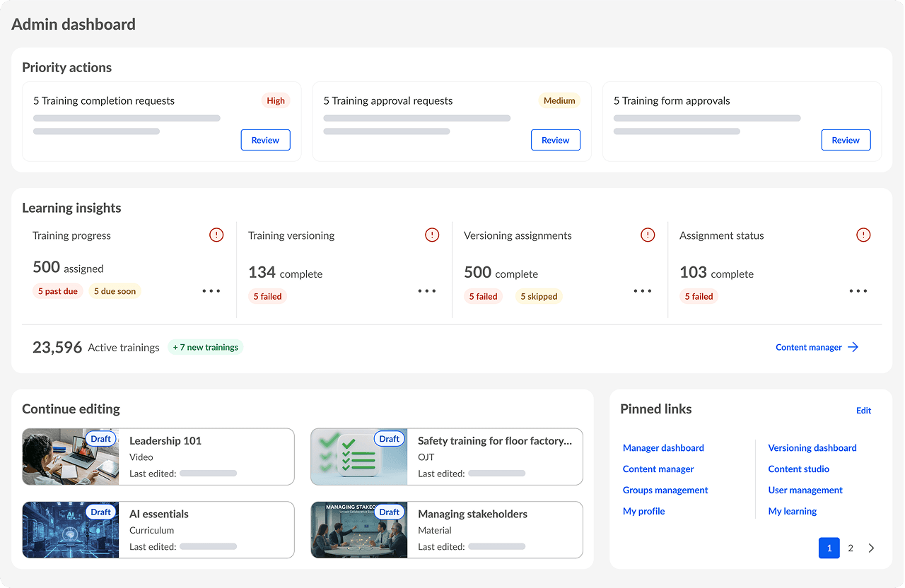Image resolution: width=905 pixels, height=588 pixels.
Task: Review the 5 Training completion requests
Action: (x=265, y=140)
